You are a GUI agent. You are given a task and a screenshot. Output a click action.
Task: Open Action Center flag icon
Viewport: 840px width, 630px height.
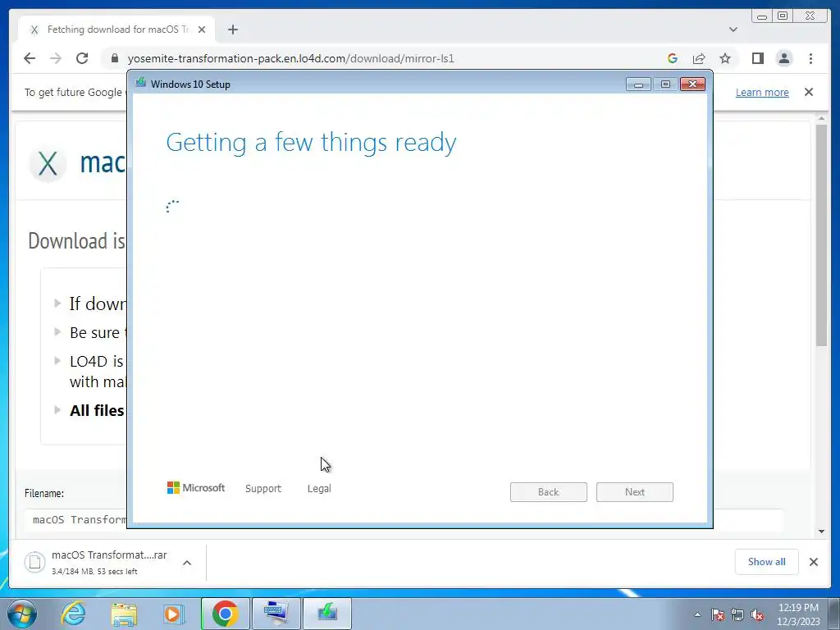[718, 614]
